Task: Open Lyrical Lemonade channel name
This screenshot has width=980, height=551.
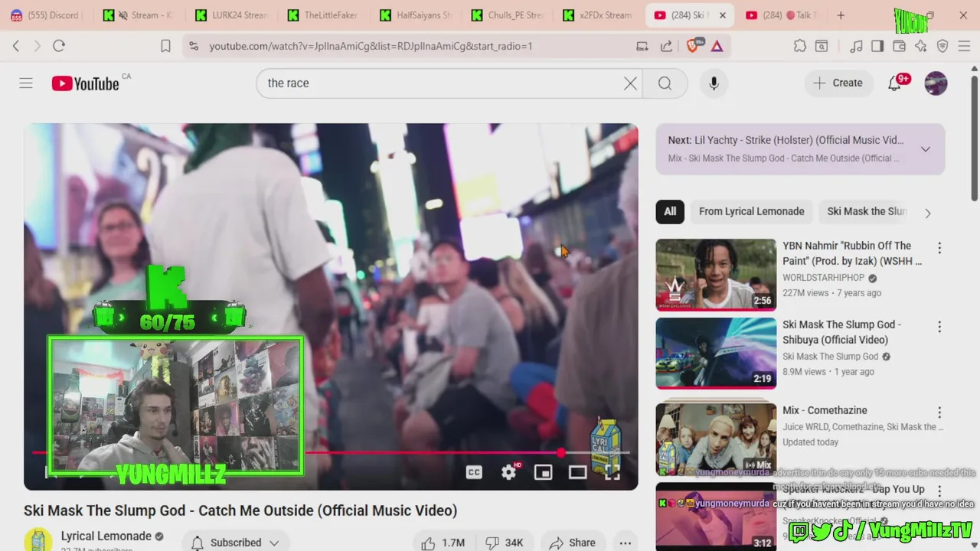Action: coord(106,536)
